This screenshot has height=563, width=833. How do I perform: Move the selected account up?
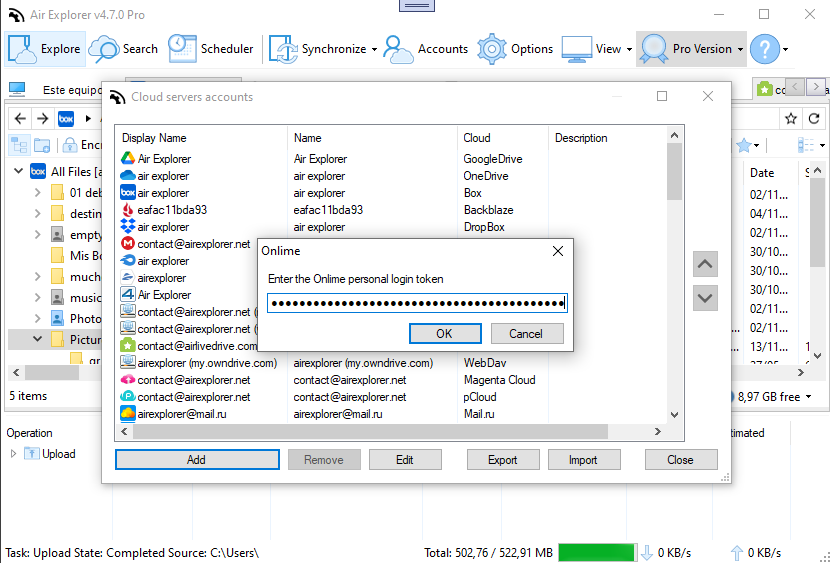705,264
